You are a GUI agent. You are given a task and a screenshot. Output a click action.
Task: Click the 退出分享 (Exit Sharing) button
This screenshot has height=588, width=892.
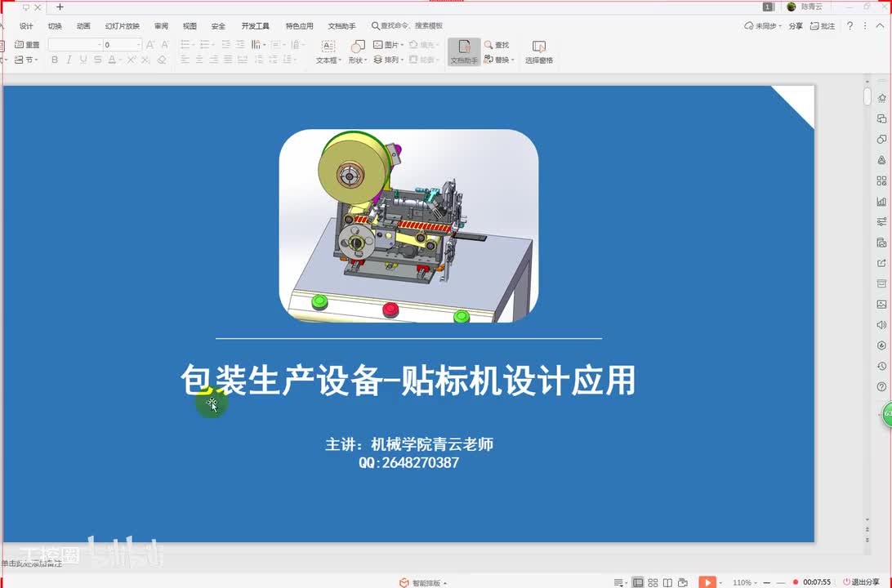(x=861, y=582)
